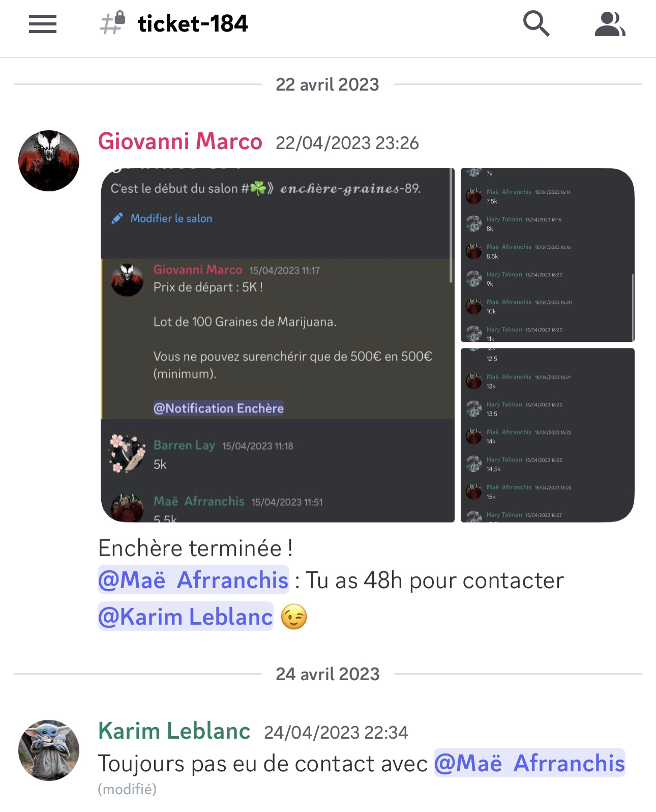Tap the @Maë Afrranchis mention in Giovanni's message

(193, 579)
